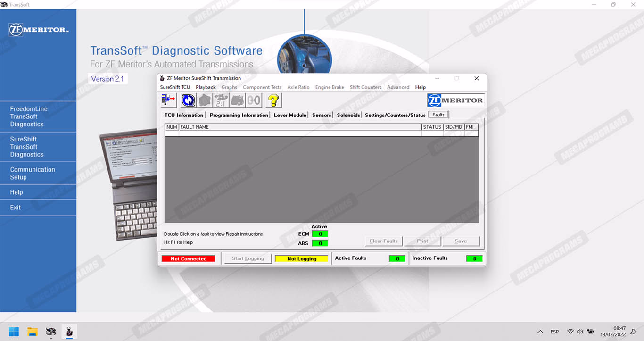Click the Shift Counters toolbar icon

pyautogui.click(x=254, y=100)
